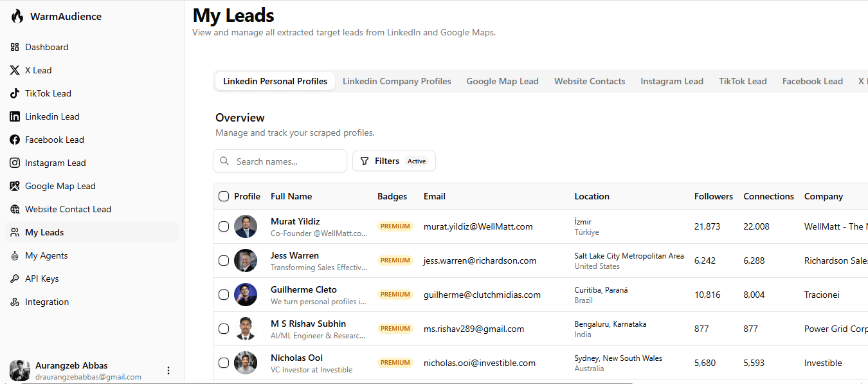The width and height of the screenshot is (868, 384).
Task: Switch to Linkedin Company Profiles tab
Action: pyautogui.click(x=397, y=81)
